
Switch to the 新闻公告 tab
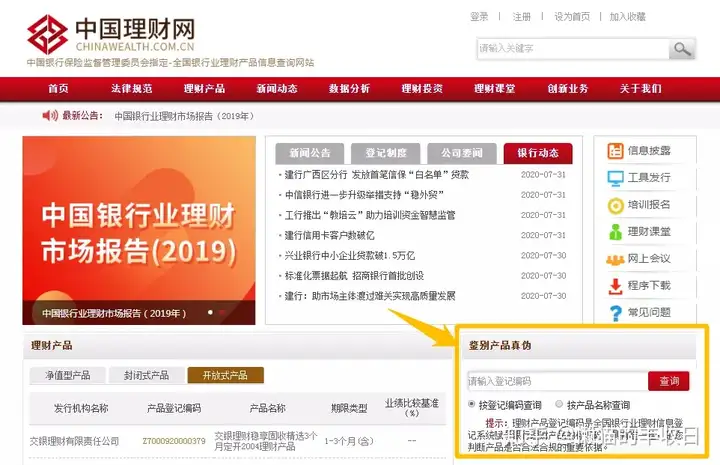310,153
